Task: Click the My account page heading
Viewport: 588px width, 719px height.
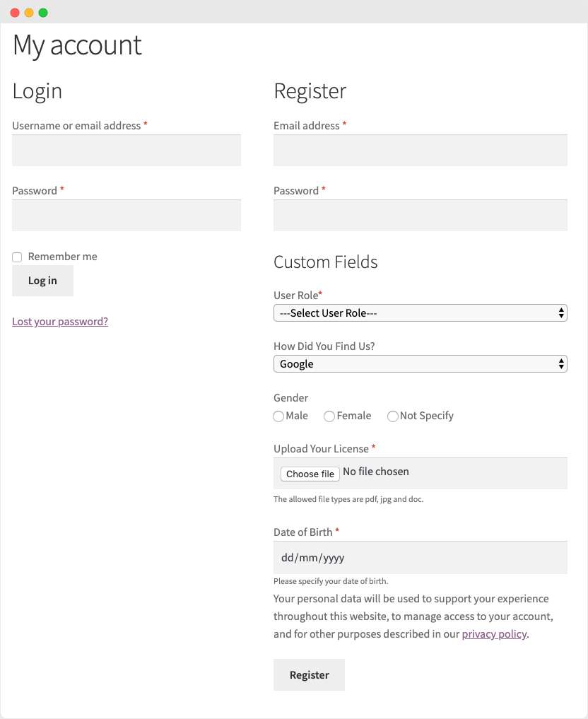Action: [77, 45]
